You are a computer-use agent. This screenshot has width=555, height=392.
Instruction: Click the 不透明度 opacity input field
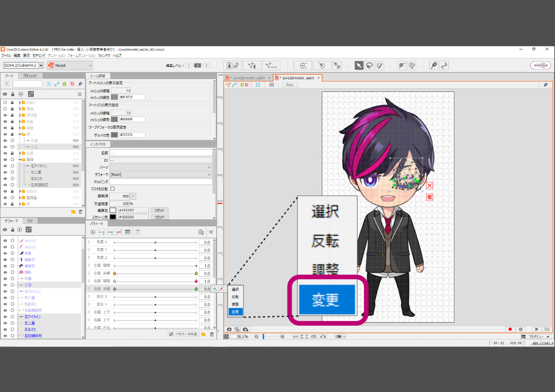[x=119, y=203]
